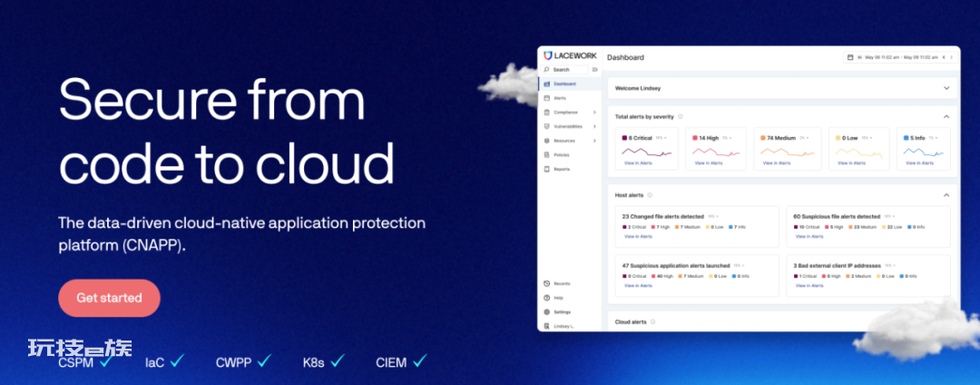Click the info icon beside Cloud alerts
Screen dimensions: 980x385
tap(652, 321)
